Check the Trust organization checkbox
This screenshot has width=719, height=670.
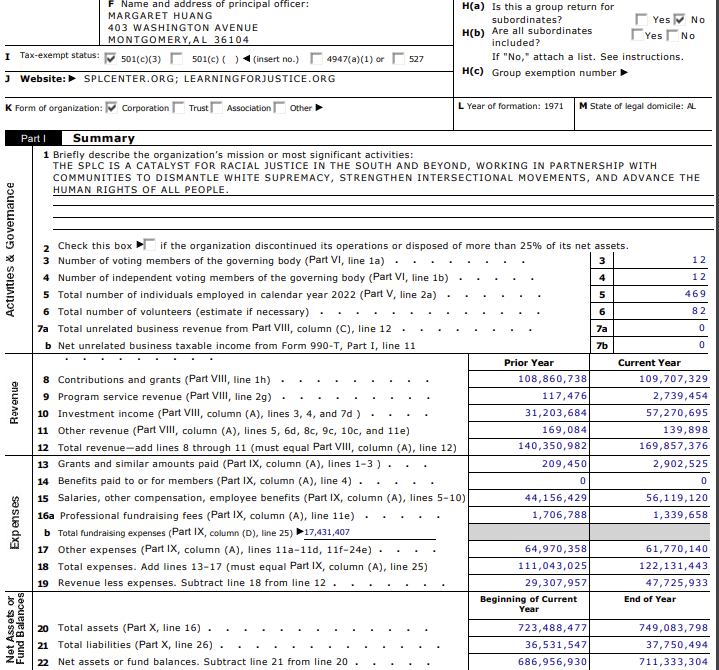[178, 107]
